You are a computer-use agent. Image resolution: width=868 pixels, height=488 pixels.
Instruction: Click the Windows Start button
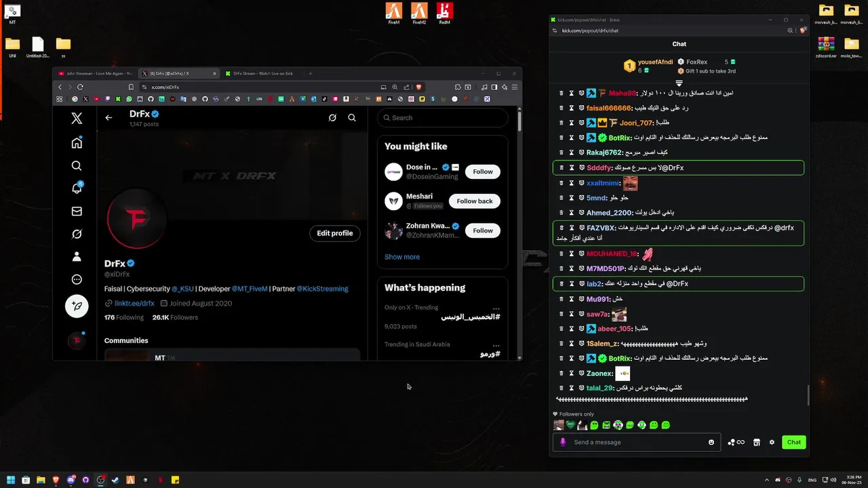point(11,480)
